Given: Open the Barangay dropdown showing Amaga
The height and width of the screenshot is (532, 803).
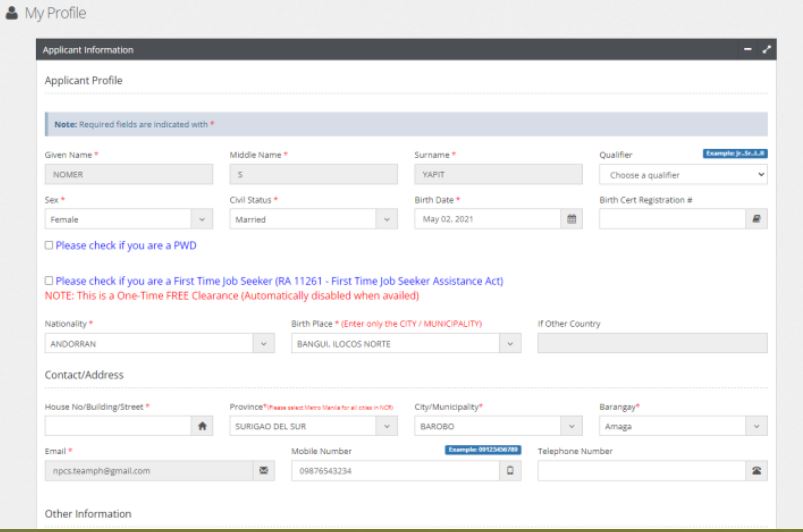Looking at the screenshot, I should tap(683, 425).
